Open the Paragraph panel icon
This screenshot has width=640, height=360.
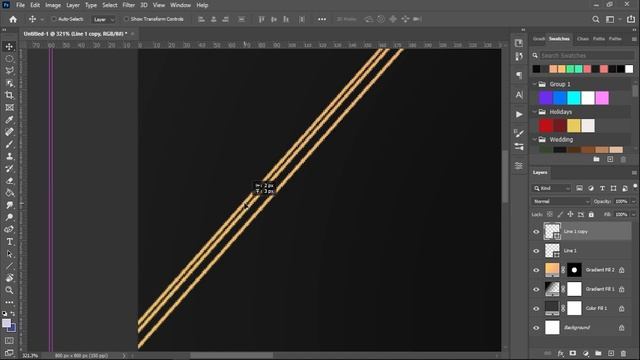[519, 75]
